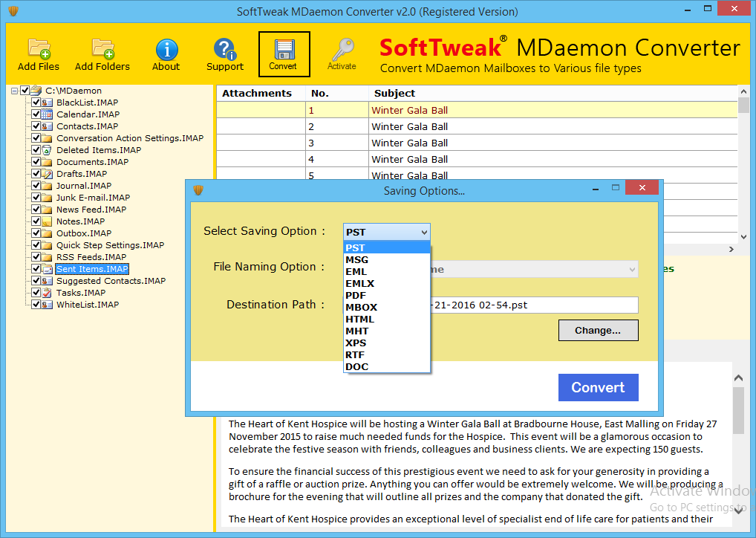The height and width of the screenshot is (538, 756).
Task: Select the Sent Items.IMAP tree label
Action: point(92,269)
